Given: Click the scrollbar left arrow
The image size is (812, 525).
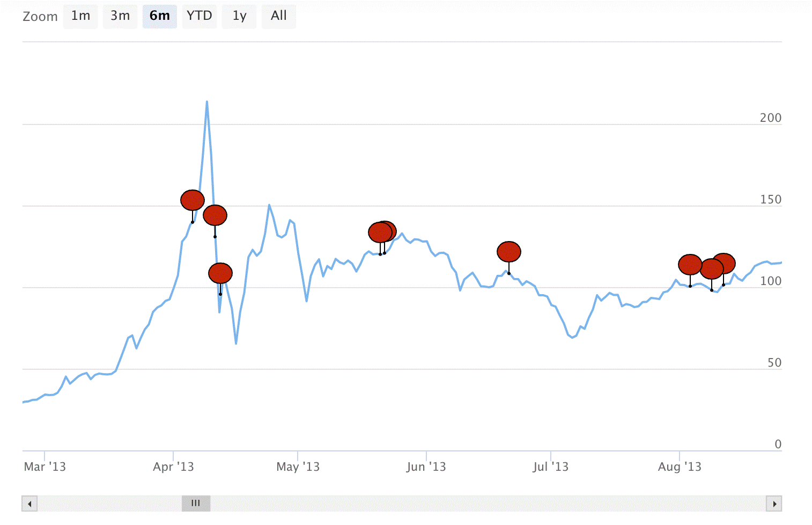Looking at the screenshot, I should coord(29,504).
